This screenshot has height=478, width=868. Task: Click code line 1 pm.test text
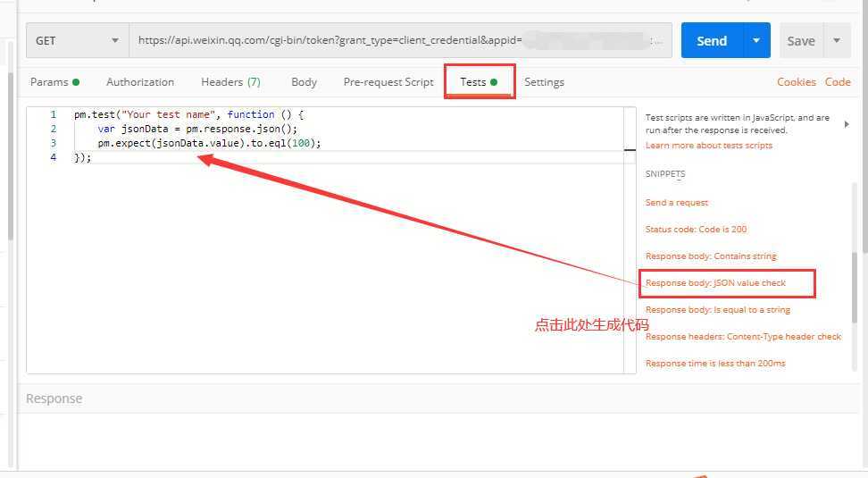(188, 114)
